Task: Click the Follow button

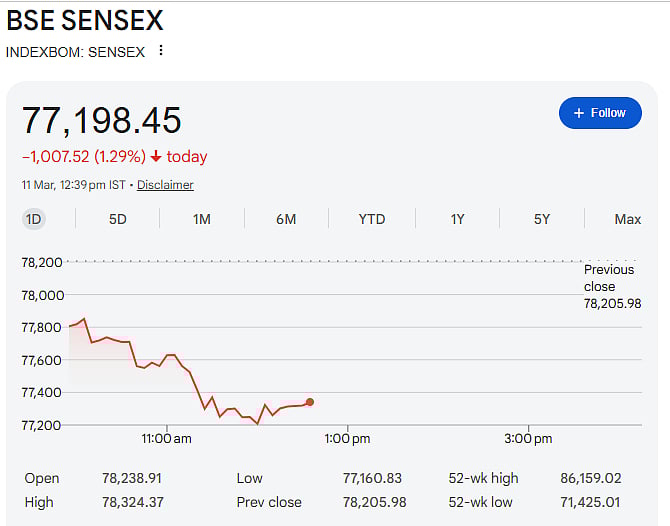Action: coord(599,113)
